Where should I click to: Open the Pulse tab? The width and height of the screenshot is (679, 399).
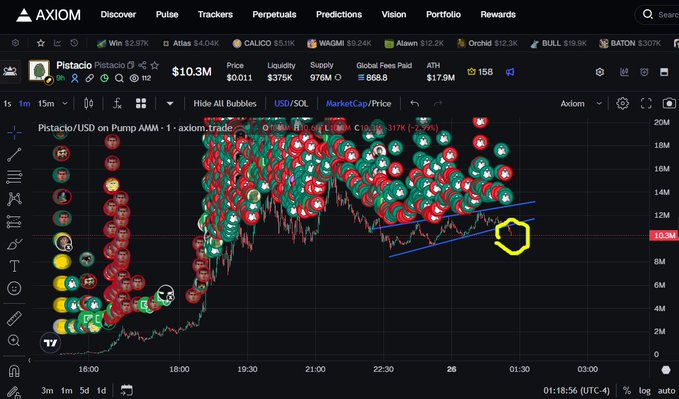pos(167,14)
